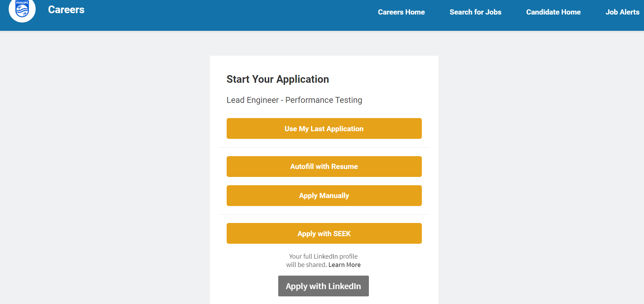Click the 'will be shared.' notice text

tap(306, 265)
